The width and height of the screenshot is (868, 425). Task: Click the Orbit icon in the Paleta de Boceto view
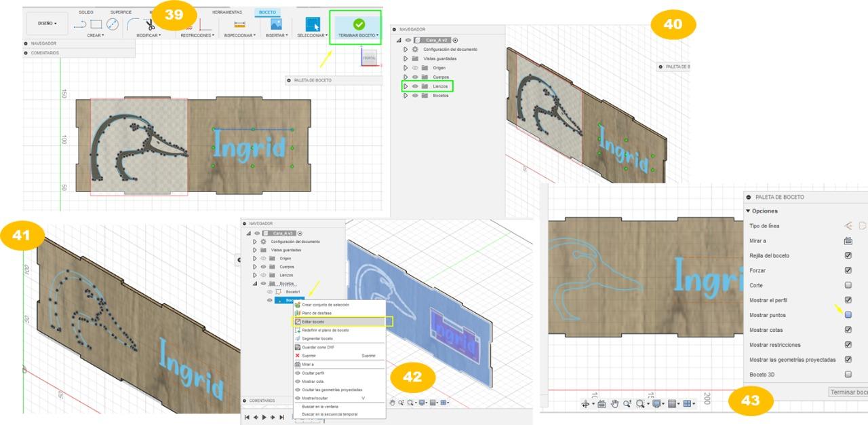tap(587, 403)
